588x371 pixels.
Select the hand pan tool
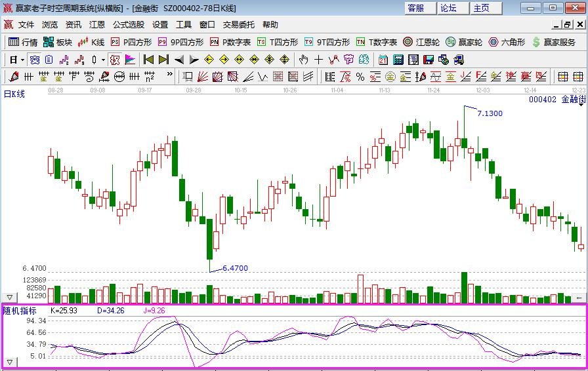303,60
